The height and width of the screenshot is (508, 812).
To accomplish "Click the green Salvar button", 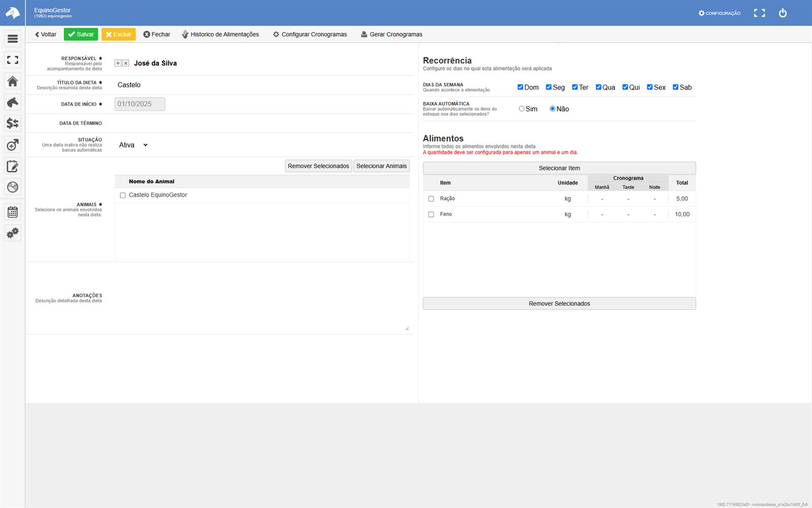I will click(81, 35).
